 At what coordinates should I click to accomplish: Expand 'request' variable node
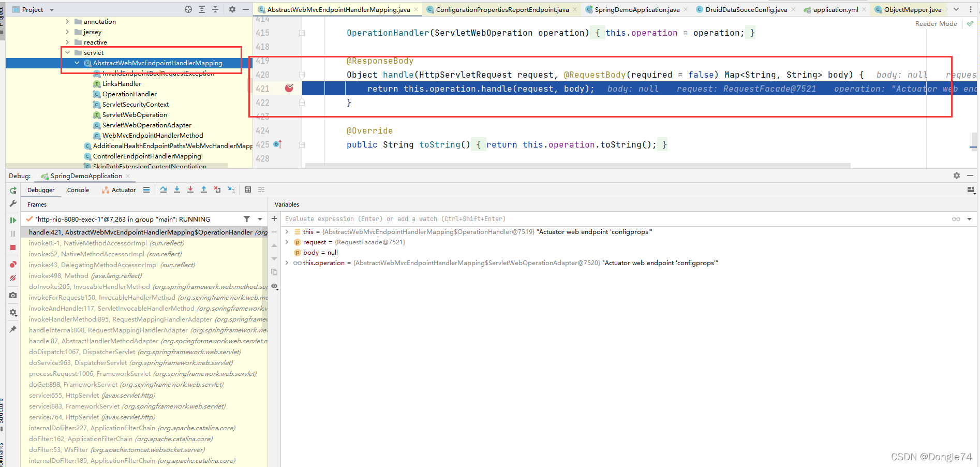click(x=287, y=242)
